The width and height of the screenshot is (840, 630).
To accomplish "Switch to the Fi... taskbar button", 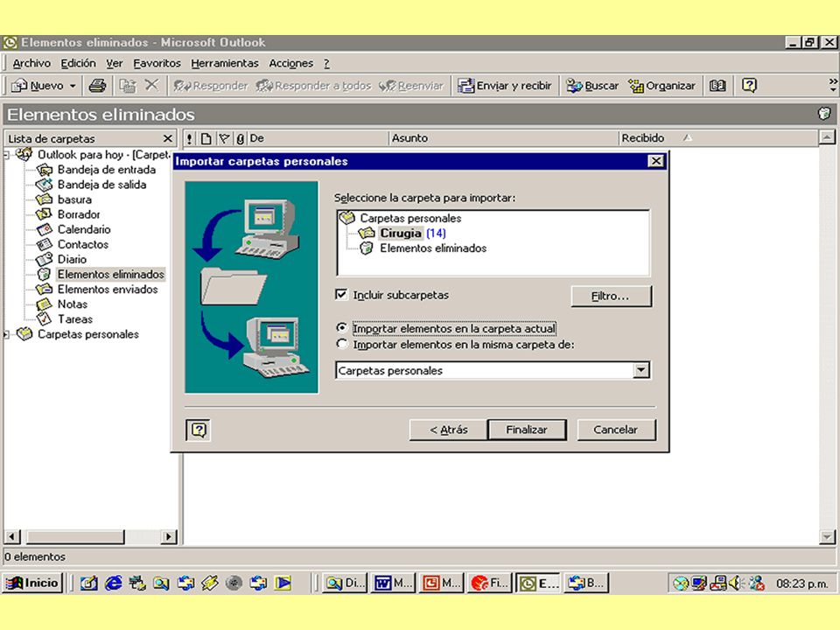I will (488, 583).
